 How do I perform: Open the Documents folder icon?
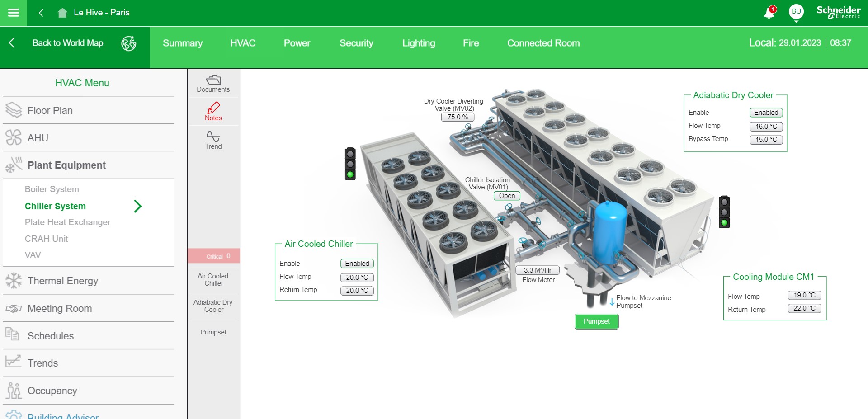213,80
